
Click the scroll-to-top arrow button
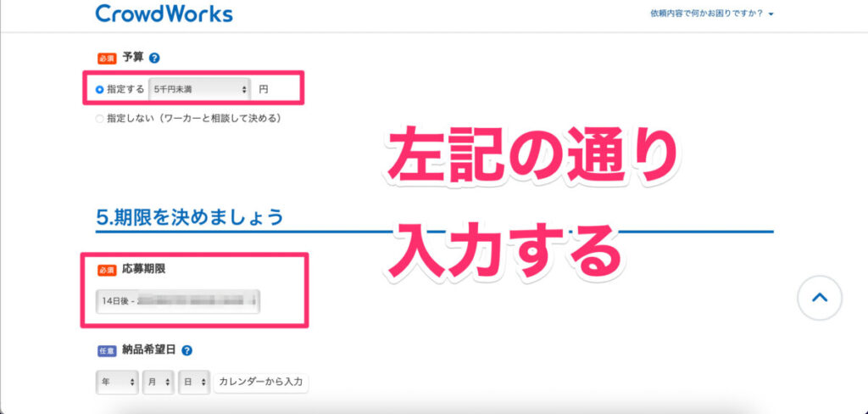click(x=819, y=298)
